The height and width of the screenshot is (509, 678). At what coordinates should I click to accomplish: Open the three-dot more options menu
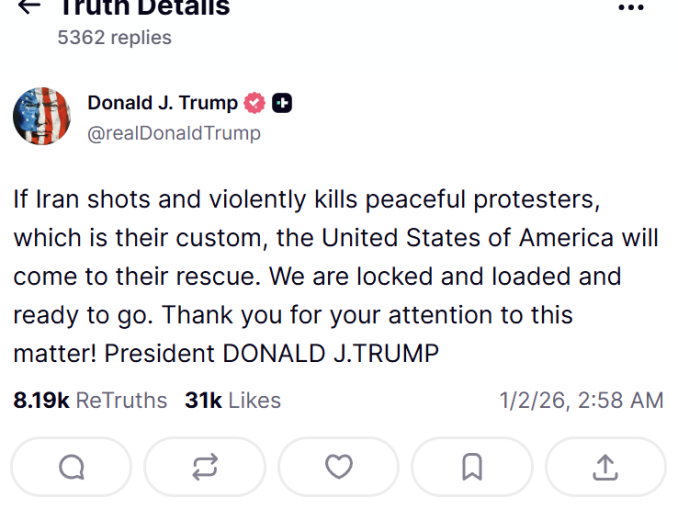click(x=631, y=8)
